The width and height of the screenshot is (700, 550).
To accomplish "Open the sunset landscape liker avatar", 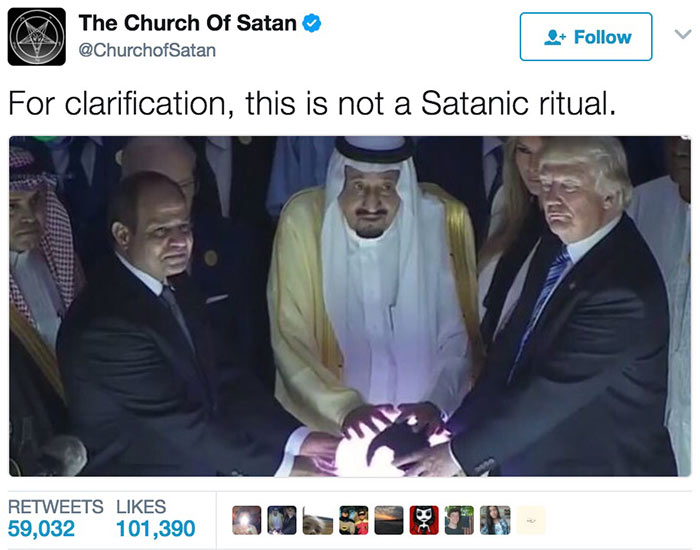I will 388,520.
